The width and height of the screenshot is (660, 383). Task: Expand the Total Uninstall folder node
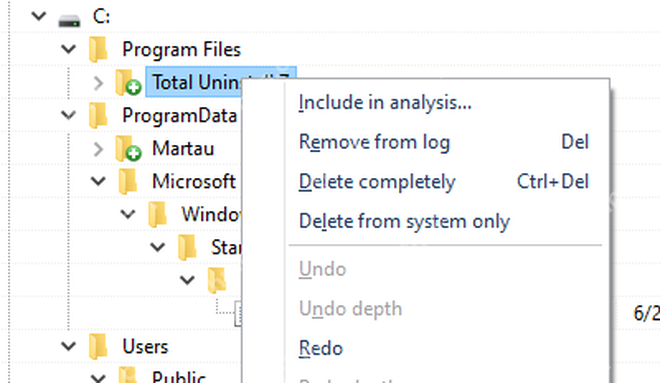click(x=98, y=83)
